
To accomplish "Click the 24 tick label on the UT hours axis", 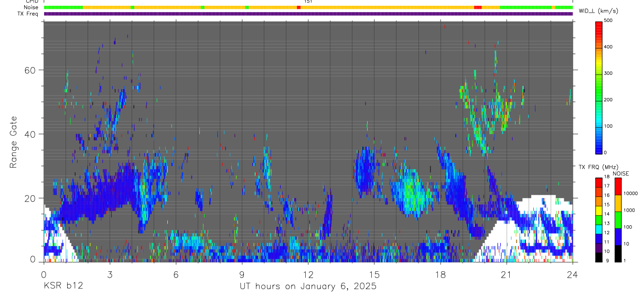I will 573,274.
